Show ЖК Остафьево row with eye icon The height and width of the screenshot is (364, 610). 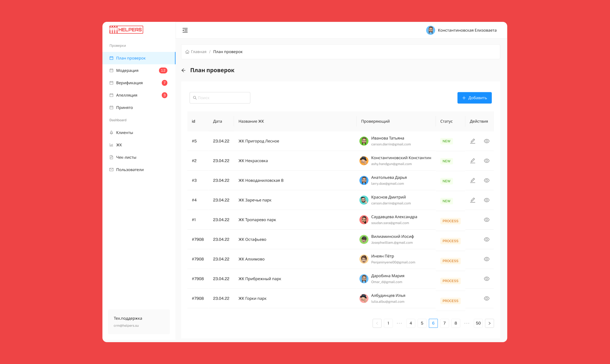[x=486, y=240]
